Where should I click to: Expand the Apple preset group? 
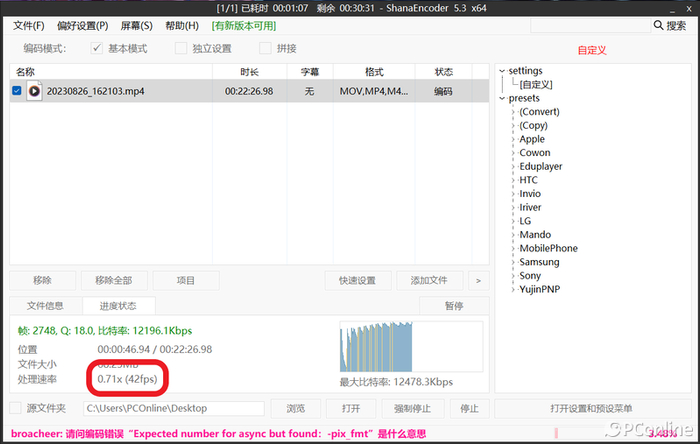pyautogui.click(x=513, y=139)
